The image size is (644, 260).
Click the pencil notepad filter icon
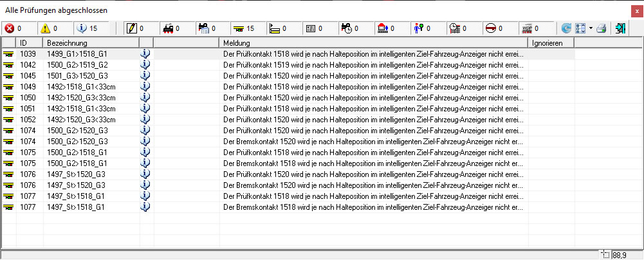point(132,28)
